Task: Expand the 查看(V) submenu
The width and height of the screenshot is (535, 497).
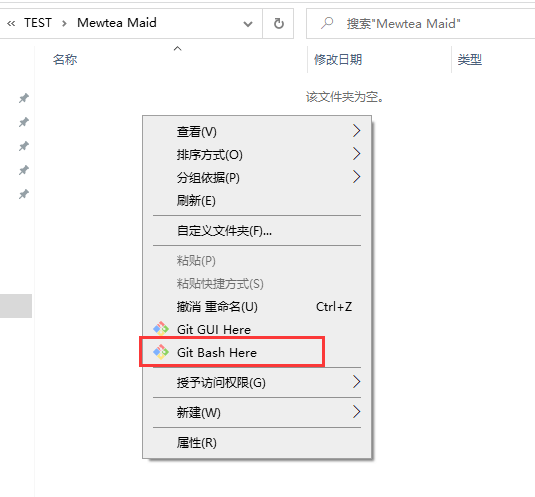Action: tap(257, 131)
